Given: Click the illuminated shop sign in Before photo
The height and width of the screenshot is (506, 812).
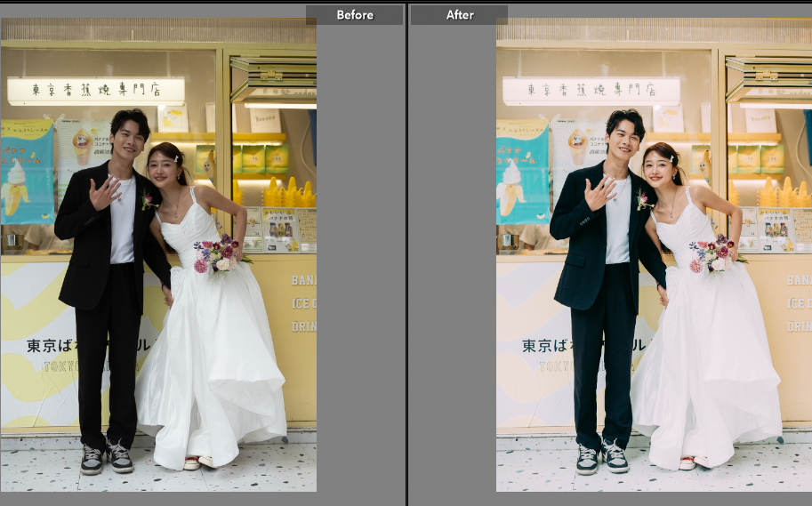Looking at the screenshot, I should pos(96,91).
